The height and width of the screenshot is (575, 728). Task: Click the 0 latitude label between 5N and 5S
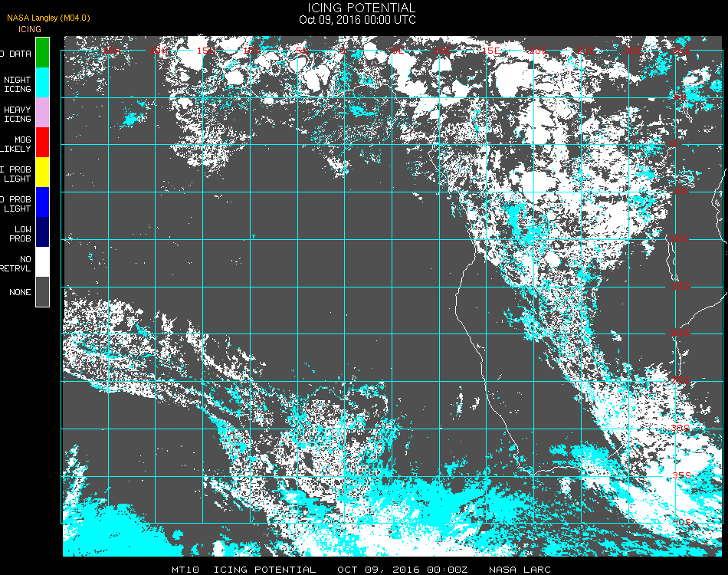(674, 143)
